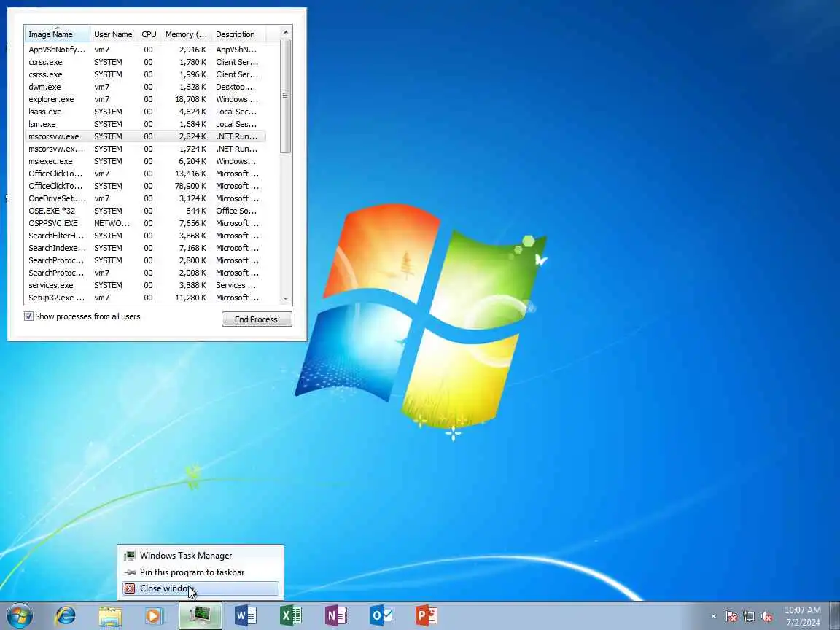Sort by the Image Name column
Screen dimensions: 840x630
pyautogui.click(x=57, y=34)
